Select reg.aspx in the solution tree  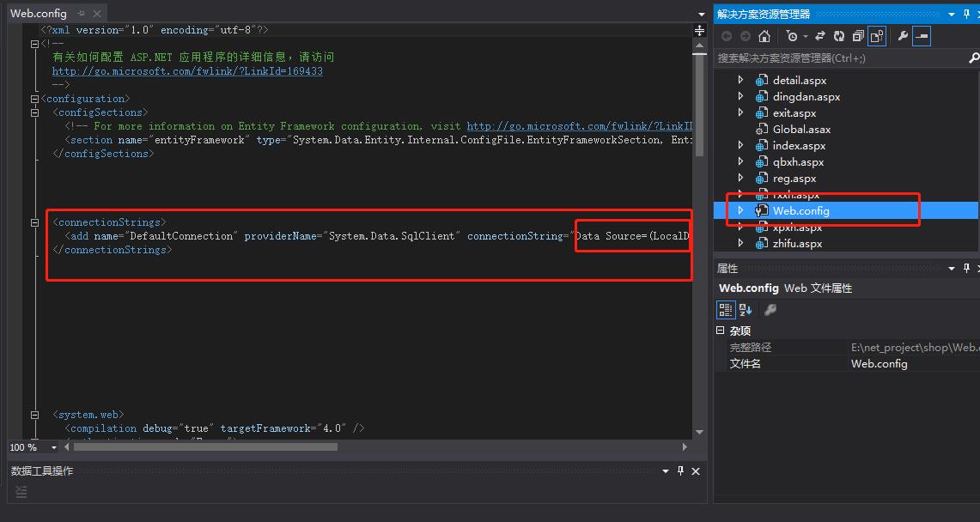coord(794,179)
